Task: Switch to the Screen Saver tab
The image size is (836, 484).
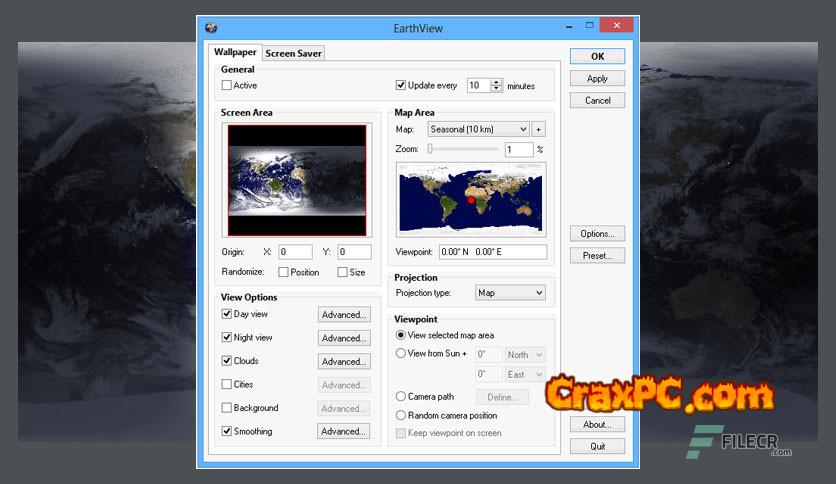Action: 294,53
